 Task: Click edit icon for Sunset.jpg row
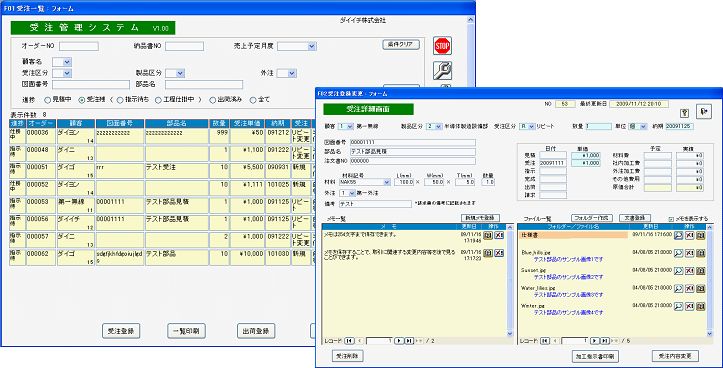pyautogui.click(x=701, y=271)
